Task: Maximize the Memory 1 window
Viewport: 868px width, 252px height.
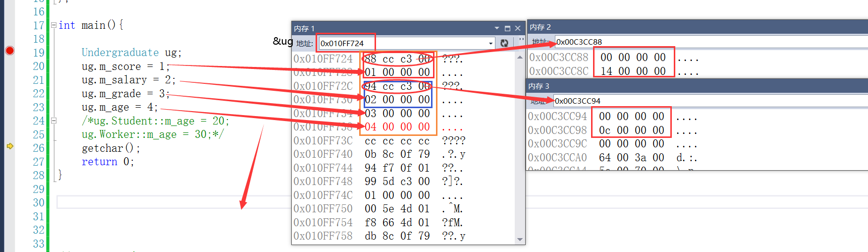Action: (507, 28)
